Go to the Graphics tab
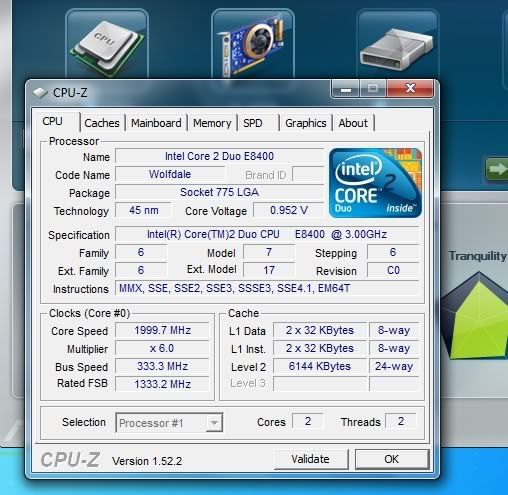The height and width of the screenshot is (495, 508). click(x=306, y=123)
